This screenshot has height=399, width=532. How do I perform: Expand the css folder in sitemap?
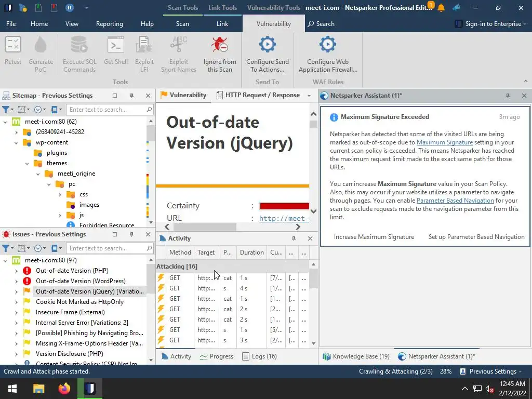point(60,195)
